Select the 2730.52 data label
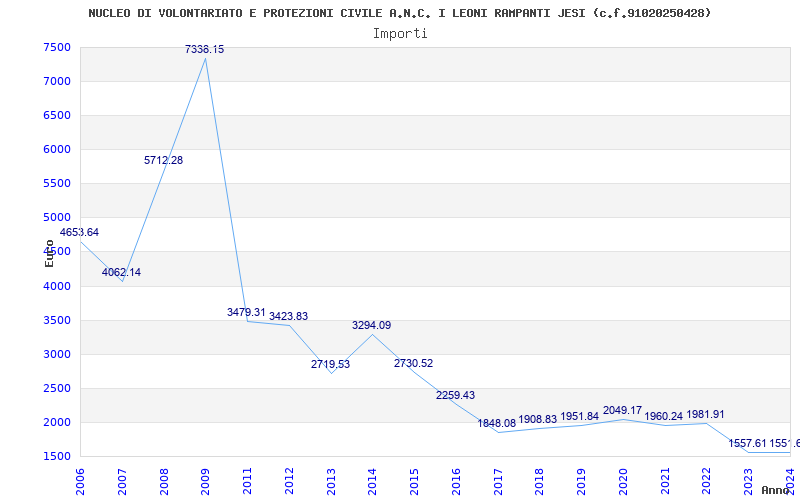Image resolution: width=800 pixels, height=500 pixels. tap(413, 363)
